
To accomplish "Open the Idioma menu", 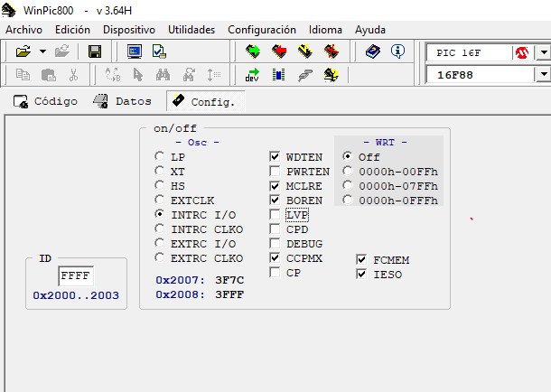I will [x=325, y=30].
